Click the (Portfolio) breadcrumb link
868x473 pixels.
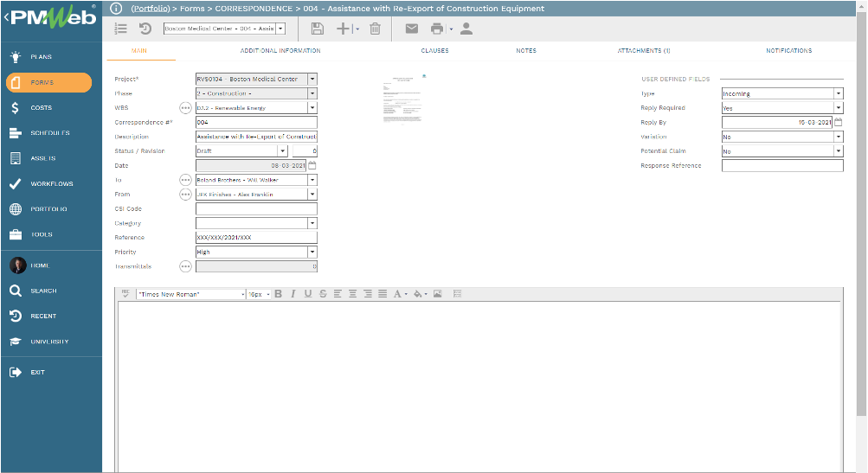point(151,9)
